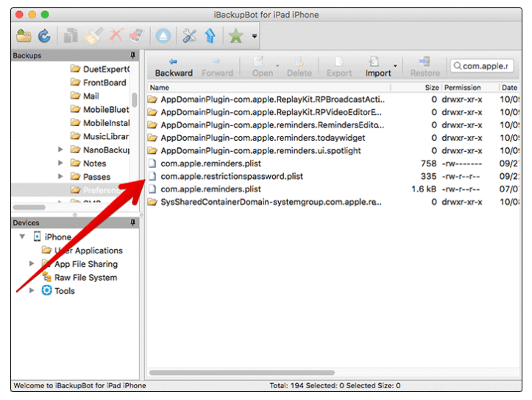Click the Backward navigation button
The image size is (532, 400).
(174, 66)
